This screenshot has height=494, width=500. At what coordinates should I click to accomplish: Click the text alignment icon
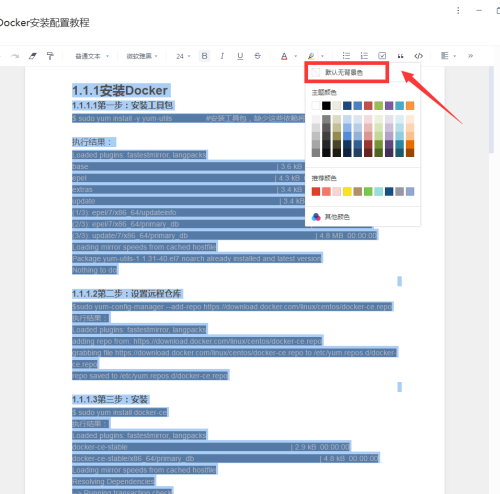pyautogui.click(x=445, y=56)
